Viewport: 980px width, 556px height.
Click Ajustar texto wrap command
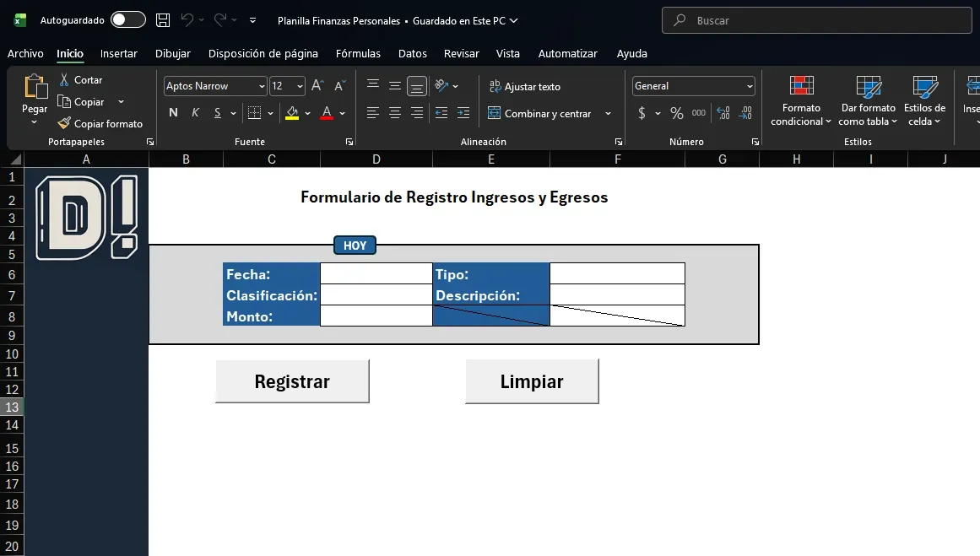524,86
